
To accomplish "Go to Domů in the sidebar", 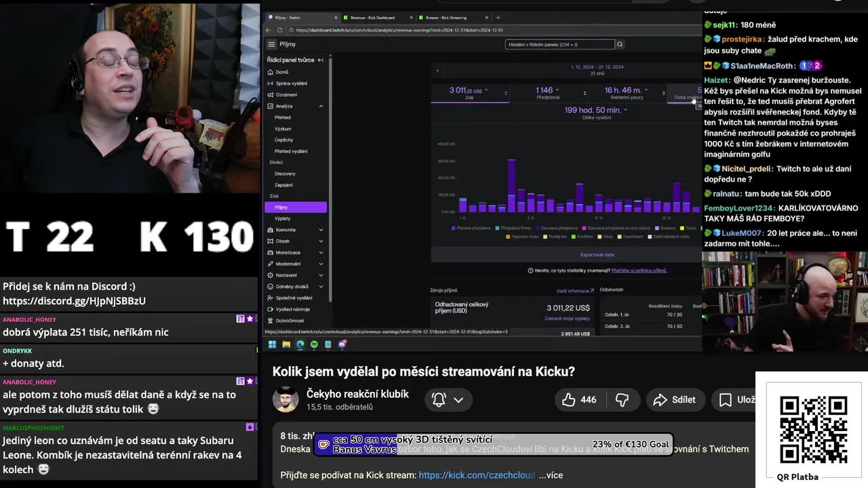I will [281, 72].
